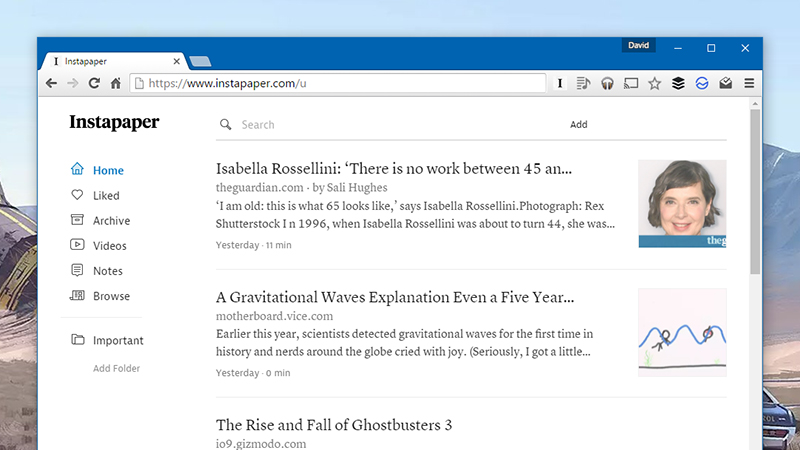
Task: Open the Cast extension icon
Action: [x=631, y=83]
